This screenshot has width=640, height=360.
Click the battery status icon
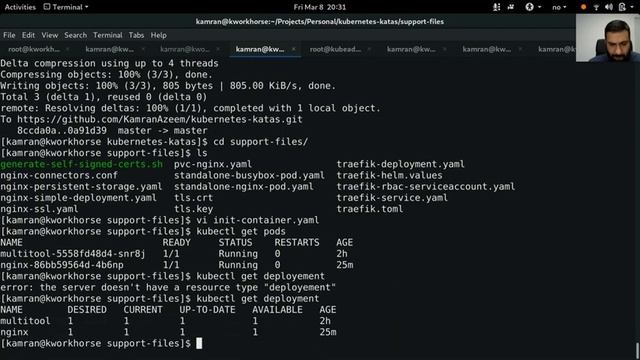point(622,7)
